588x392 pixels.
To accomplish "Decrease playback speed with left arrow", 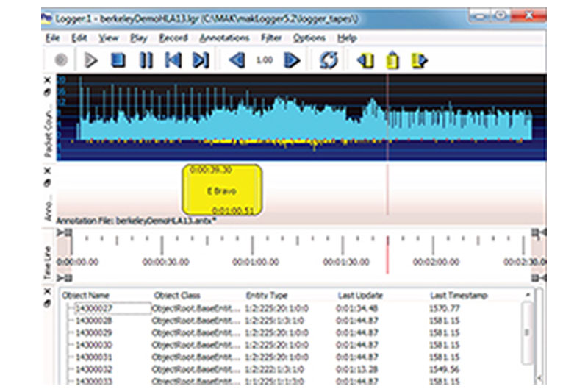I will 237,60.
